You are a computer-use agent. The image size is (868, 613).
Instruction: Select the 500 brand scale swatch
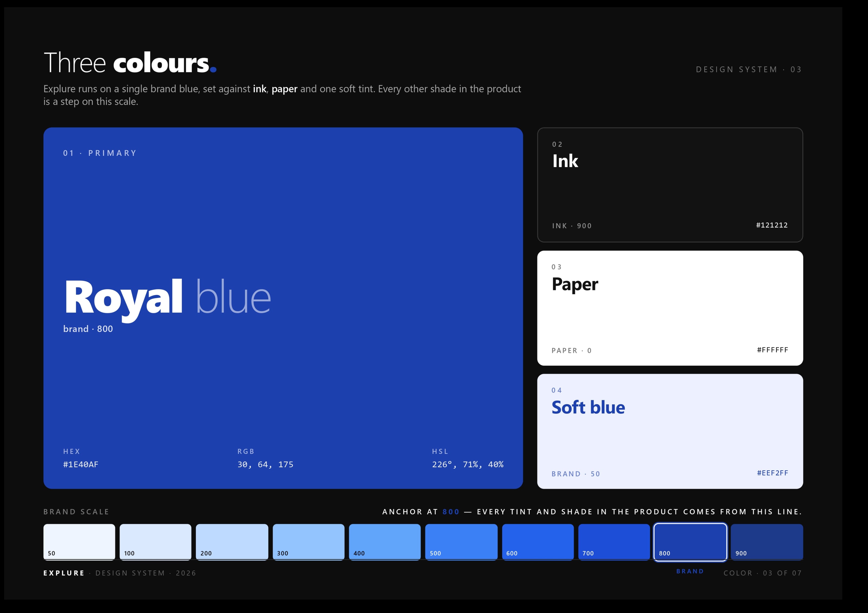pos(461,542)
